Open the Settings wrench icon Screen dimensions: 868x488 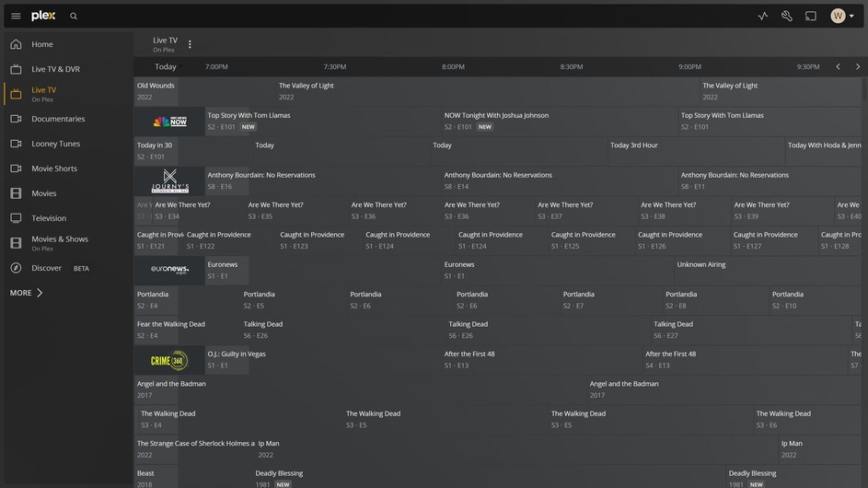(x=787, y=16)
